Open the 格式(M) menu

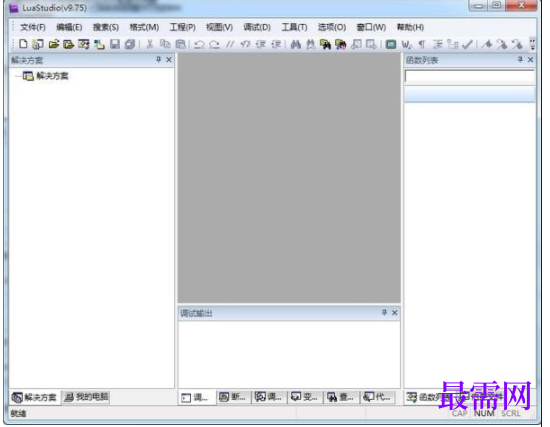tap(144, 27)
